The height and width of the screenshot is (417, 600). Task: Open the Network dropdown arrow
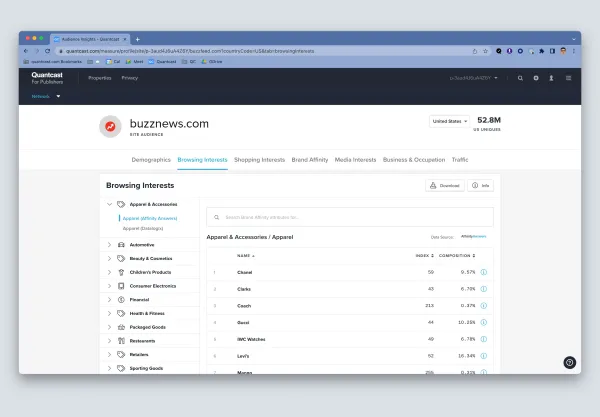pyautogui.click(x=59, y=96)
